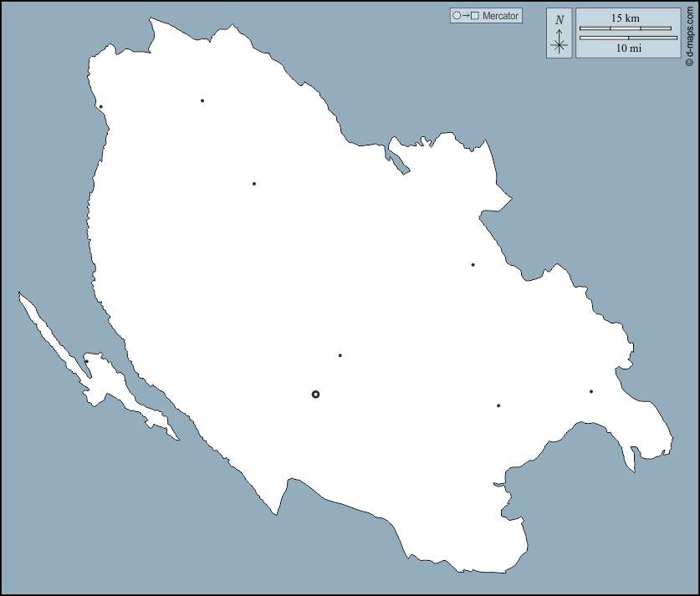Click the circle-to-square icon beside Mercator

coord(465,16)
